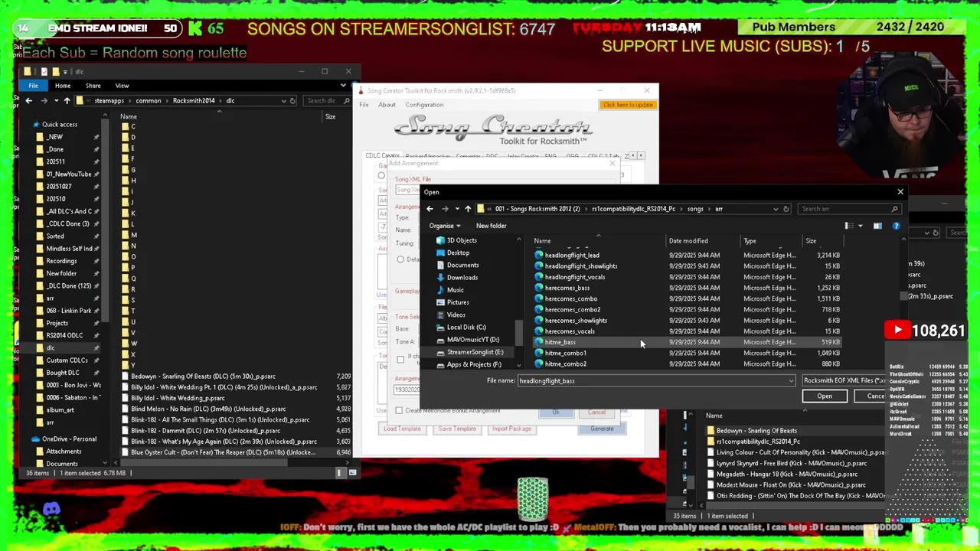Viewport: 980px width, 551px height.
Task: Open the toolkit About menu
Action: pyautogui.click(x=387, y=105)
